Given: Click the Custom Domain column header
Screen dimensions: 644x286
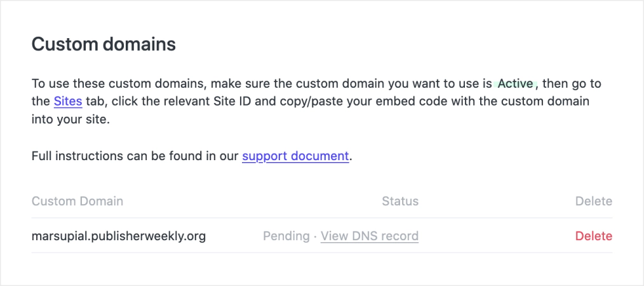Looking at the screenshot, I should 77,201.
